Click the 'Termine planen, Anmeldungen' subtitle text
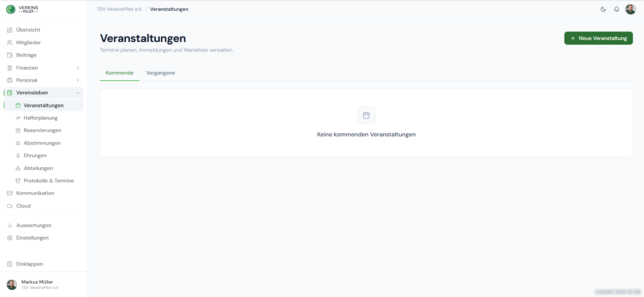 pyautogui.click(x=167, y=50)
